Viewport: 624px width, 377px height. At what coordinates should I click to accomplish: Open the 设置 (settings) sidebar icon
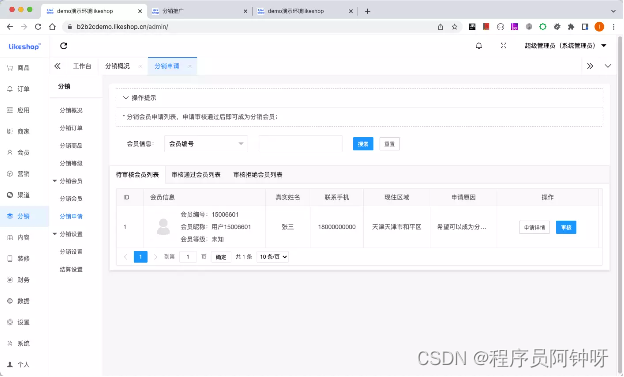(10, 322)
